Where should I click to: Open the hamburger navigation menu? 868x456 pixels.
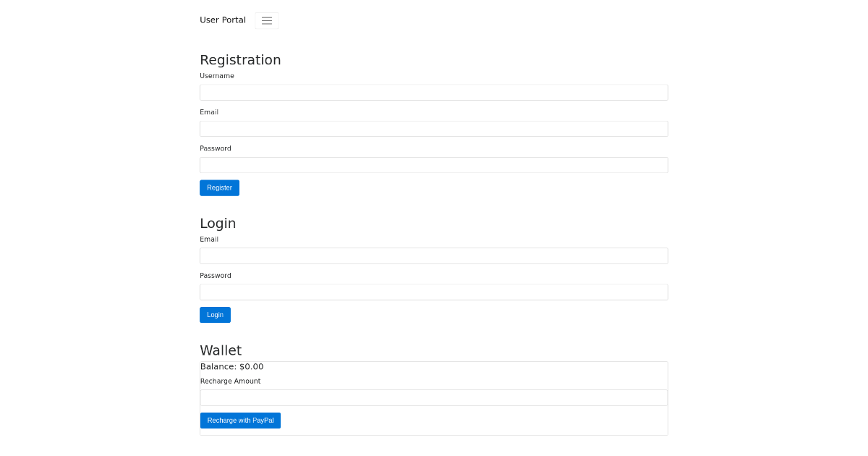click(x=266, y=20)
